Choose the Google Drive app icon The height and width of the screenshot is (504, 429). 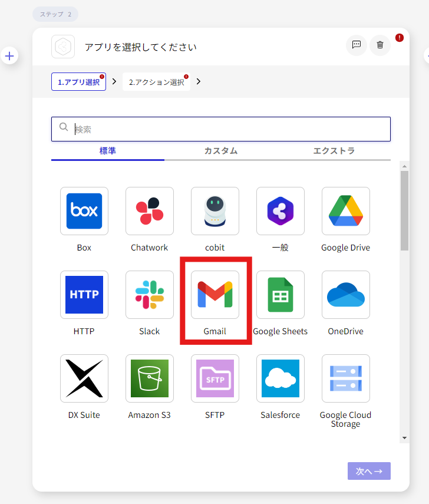point(346,211)
